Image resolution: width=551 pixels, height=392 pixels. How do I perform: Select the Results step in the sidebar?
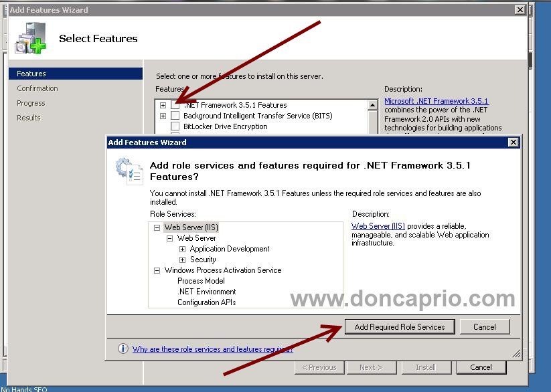pos(29,118)
